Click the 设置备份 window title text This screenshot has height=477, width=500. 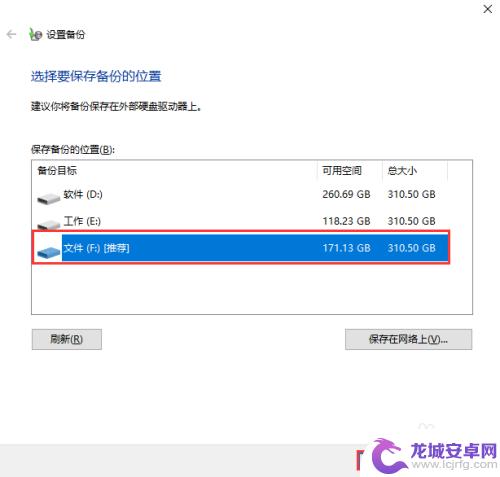click(66, 34)
